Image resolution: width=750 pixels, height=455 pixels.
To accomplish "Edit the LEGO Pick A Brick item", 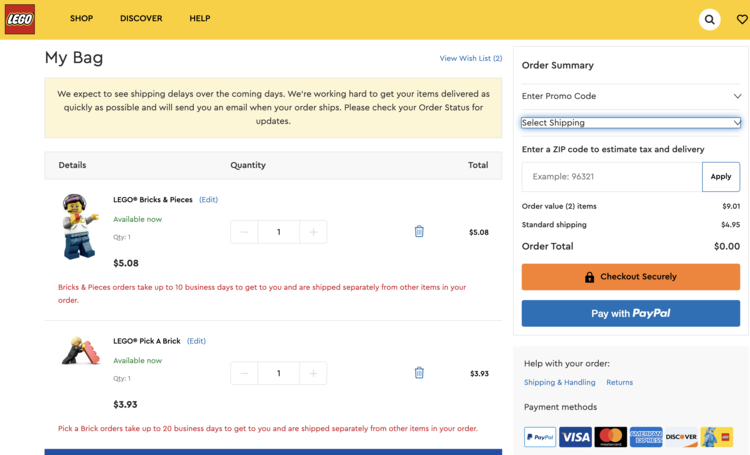I will pyautogui.click(x=196, y=341).
